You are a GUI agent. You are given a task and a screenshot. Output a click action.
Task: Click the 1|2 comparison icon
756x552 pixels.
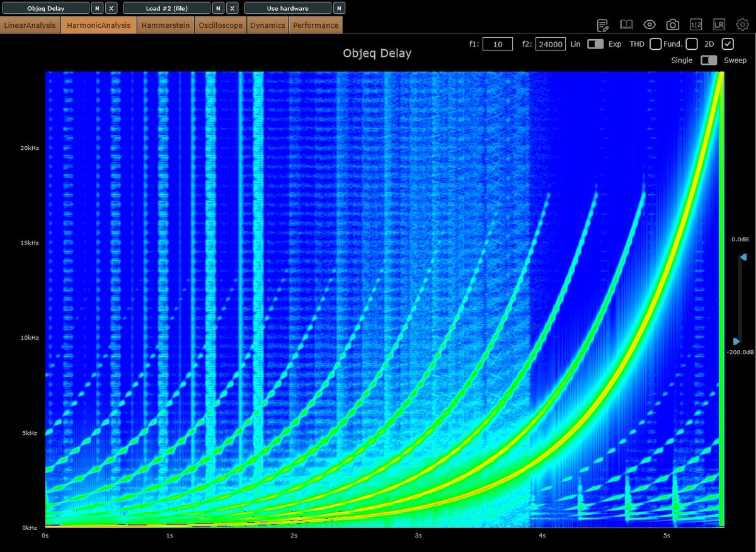696,25
